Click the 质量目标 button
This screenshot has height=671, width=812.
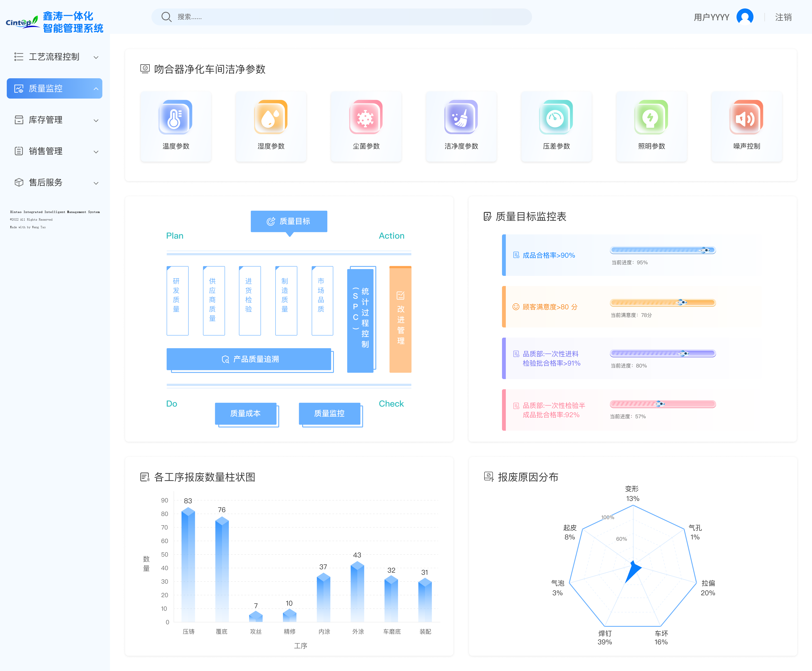coord(289,221)
